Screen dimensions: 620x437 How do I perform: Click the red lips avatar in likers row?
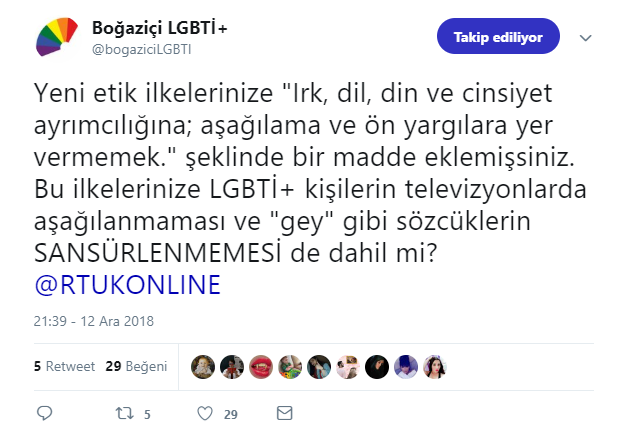pyautogui.click(x=261, y=366)
